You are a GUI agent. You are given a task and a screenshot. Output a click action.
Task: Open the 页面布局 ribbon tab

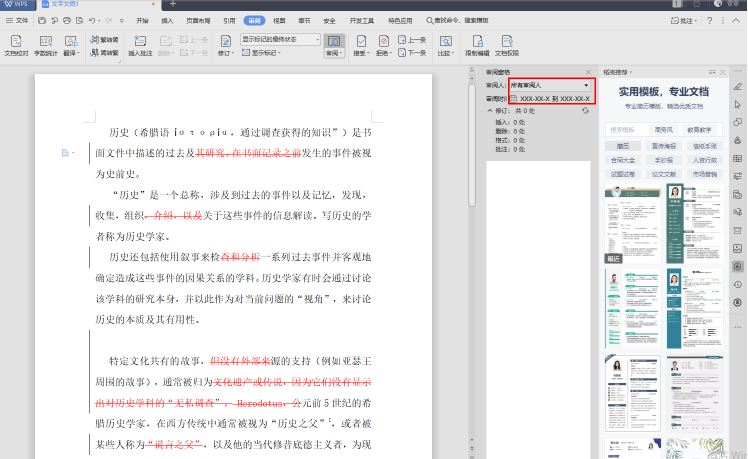pos(198,21)
